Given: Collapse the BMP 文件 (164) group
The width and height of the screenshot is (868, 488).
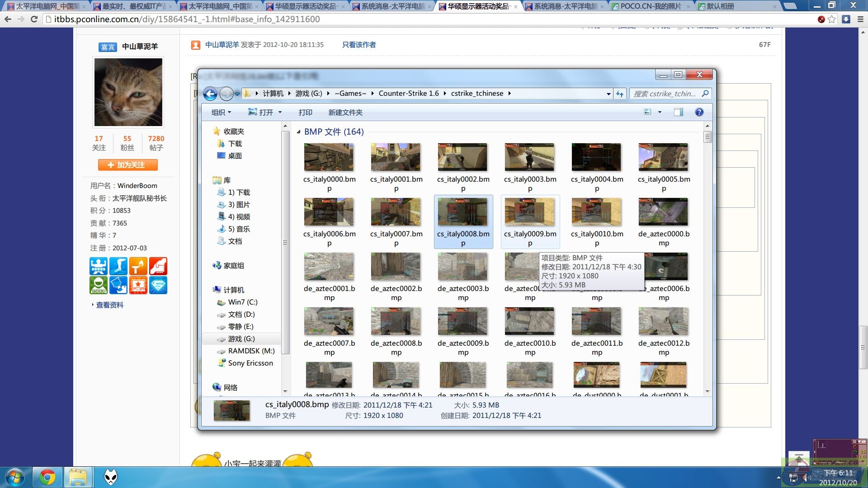Looking at the screenshot, I should point(298,131).
